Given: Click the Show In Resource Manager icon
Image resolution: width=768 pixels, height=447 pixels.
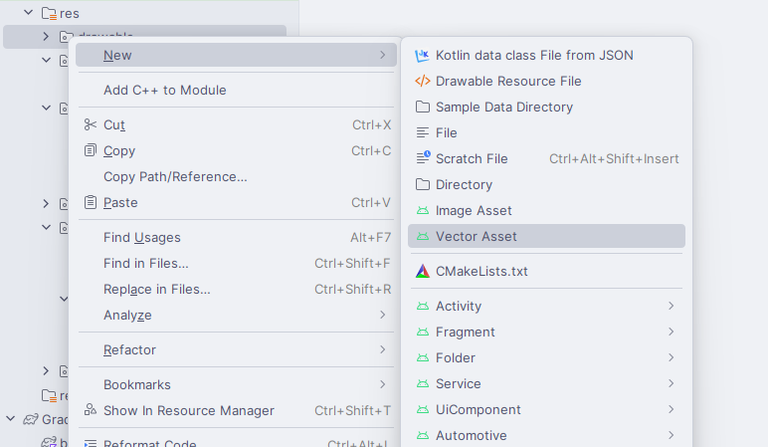Looking at the screenshot, I should (x=91, y=410).
